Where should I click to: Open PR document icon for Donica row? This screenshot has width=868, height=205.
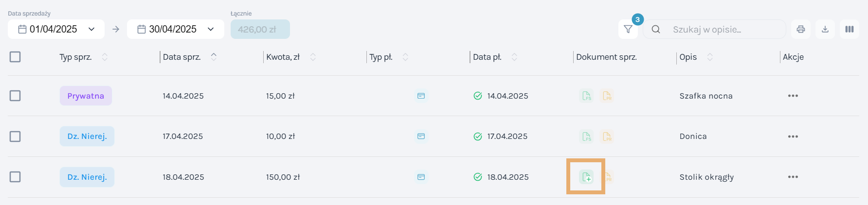[x=607, y=137]
